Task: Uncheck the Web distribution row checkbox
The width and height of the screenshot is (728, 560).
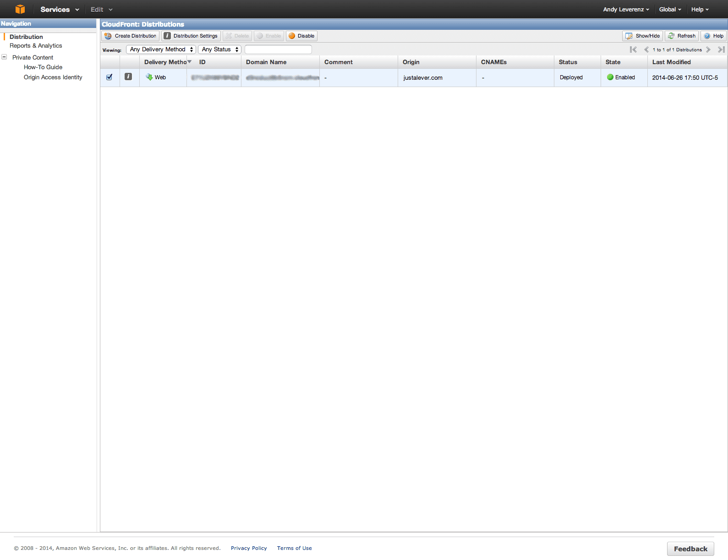Action: [109, 77]
